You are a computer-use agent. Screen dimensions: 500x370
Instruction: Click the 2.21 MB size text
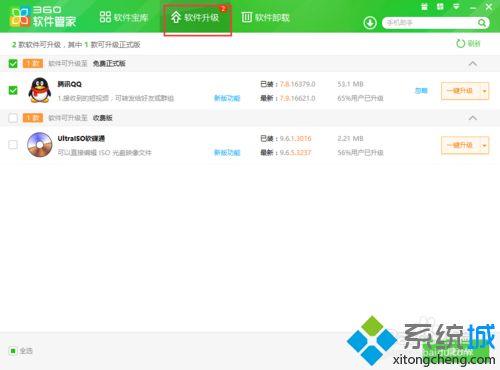pos(350,138)
